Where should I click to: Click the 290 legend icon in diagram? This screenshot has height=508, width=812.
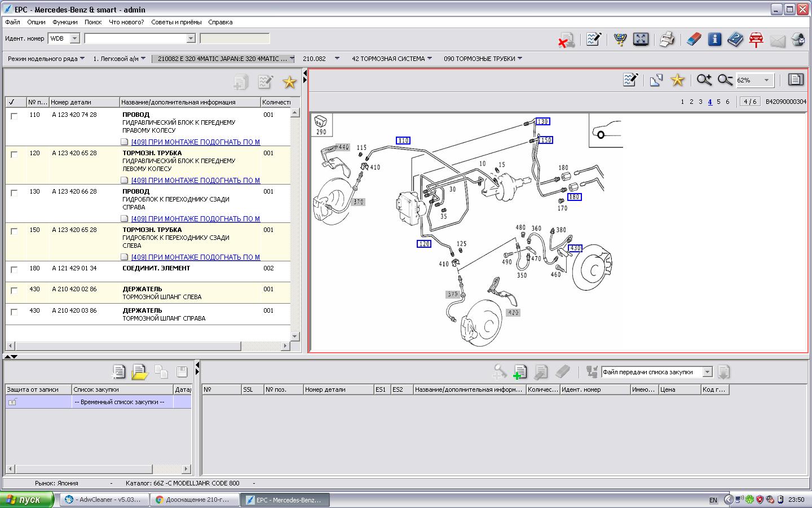321,125
